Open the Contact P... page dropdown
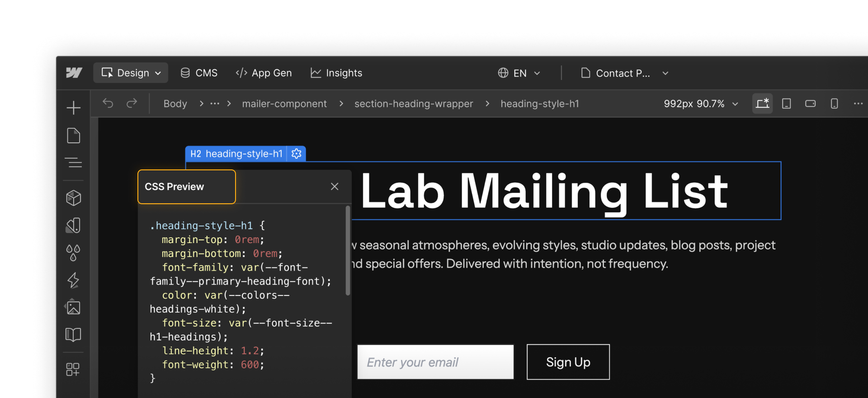 [624, 73]
